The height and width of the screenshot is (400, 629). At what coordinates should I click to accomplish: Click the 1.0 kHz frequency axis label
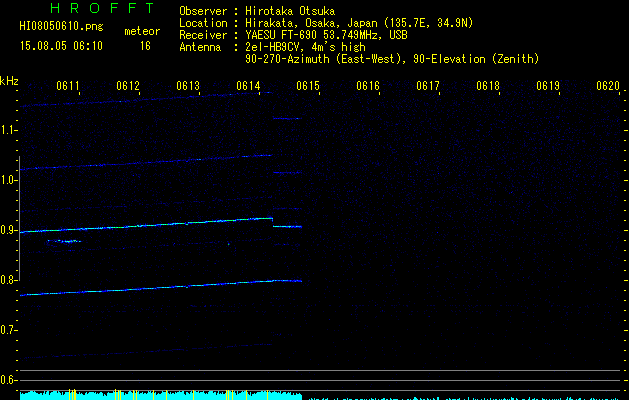click(8, 180)
